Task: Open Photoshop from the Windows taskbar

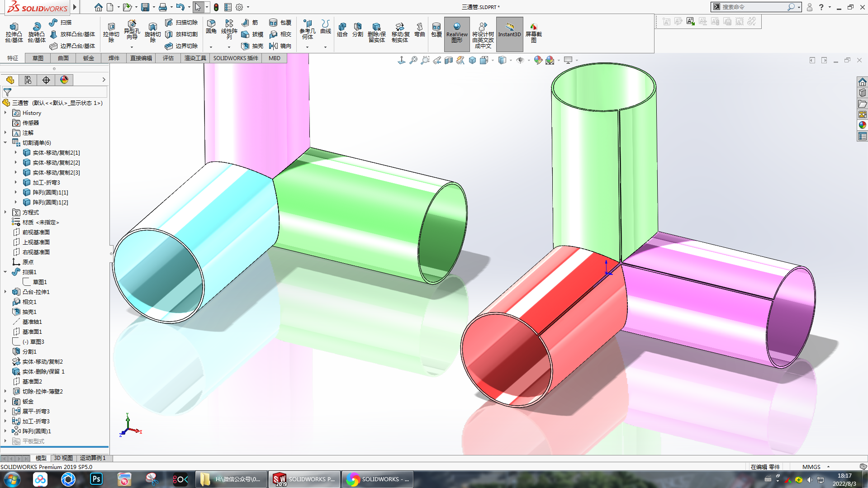Action: click(x=96, y=479)
